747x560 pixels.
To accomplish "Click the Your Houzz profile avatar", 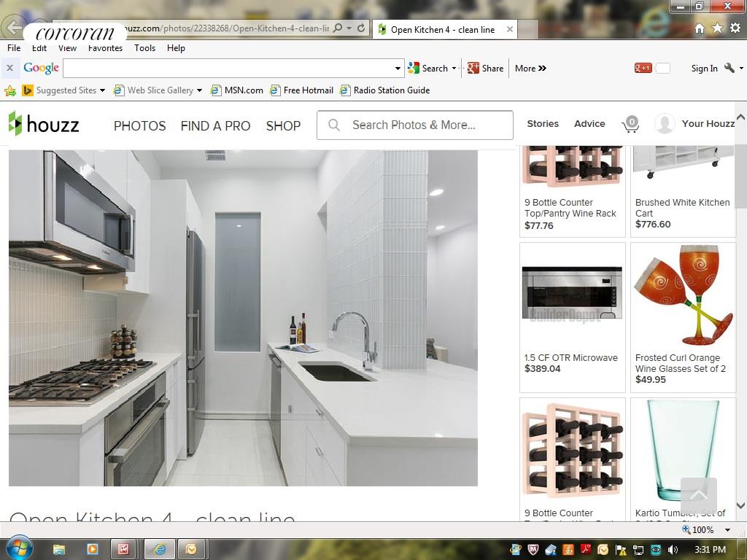I will point(664,124).
